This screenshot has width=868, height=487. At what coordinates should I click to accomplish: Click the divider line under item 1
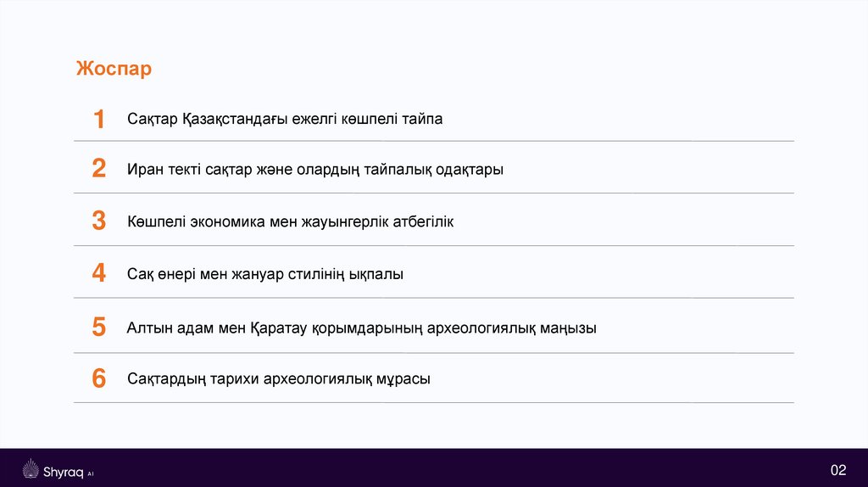click(434, 141)
